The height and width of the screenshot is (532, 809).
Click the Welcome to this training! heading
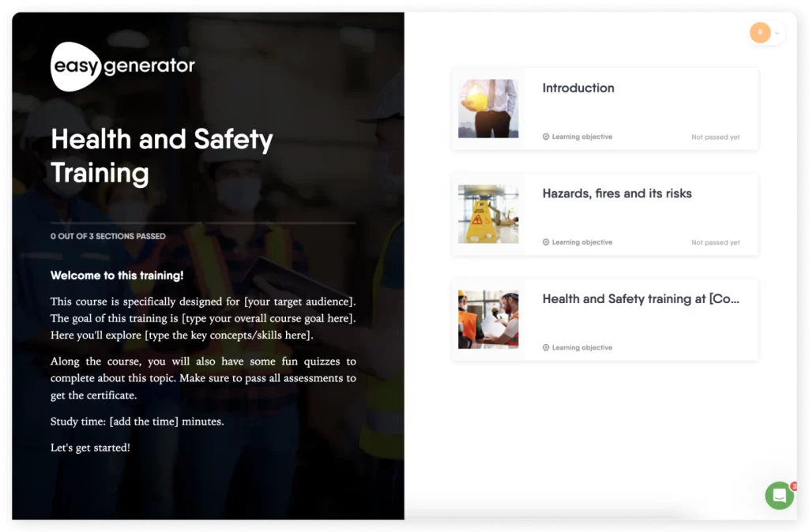pyautogui.click(x=117, y=275)
